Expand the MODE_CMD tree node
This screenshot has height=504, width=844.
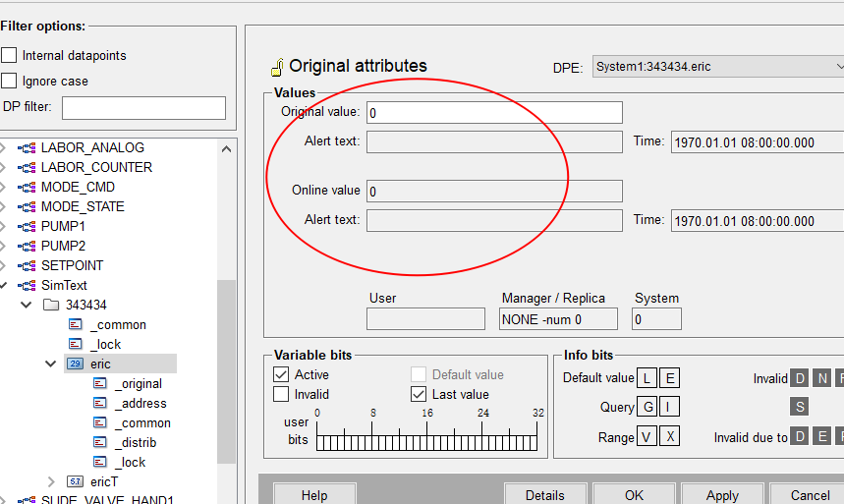[x=2, y=188]
